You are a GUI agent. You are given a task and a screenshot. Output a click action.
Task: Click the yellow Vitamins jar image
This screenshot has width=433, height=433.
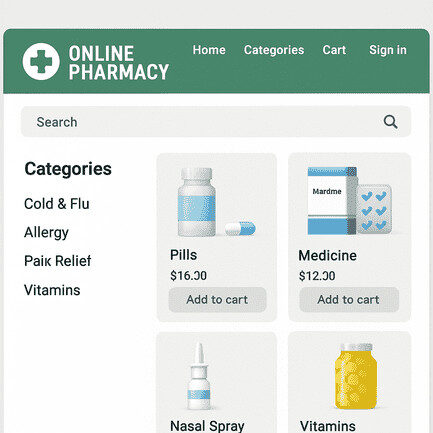(356, 376)
